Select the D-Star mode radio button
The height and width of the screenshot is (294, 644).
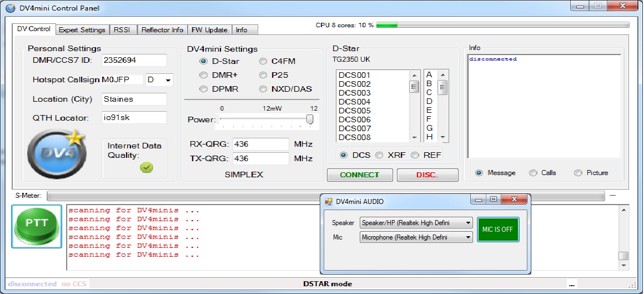pos(203,61)
